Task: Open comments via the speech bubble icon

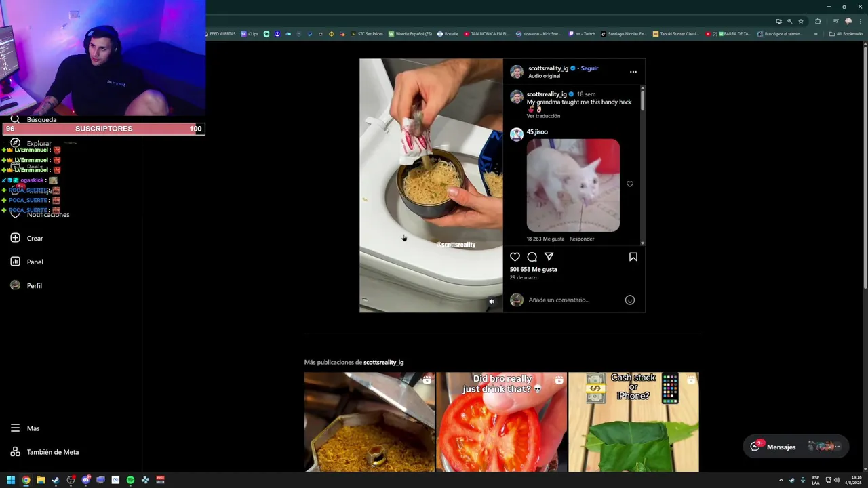Action: (x=532, y=257)
